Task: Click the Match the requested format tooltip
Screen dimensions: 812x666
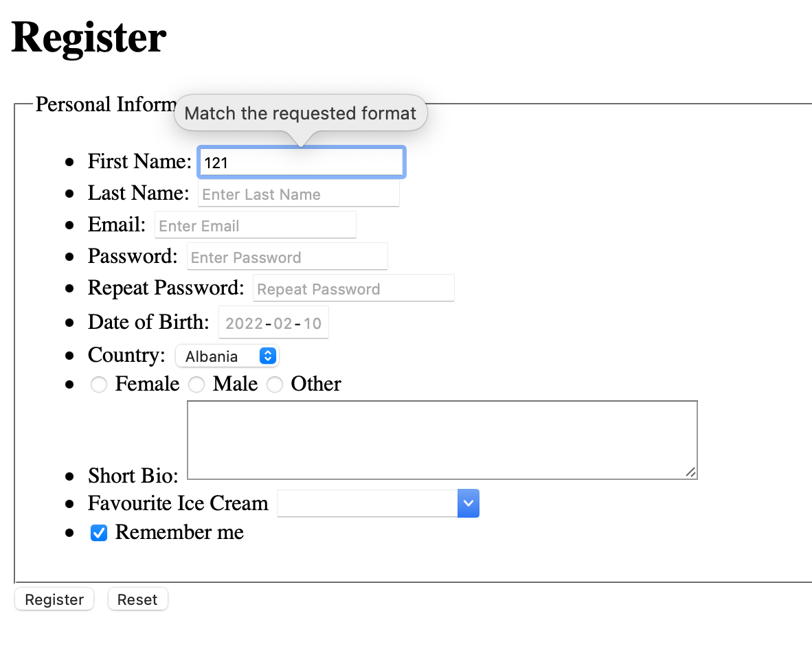Action: click(301, 113)
